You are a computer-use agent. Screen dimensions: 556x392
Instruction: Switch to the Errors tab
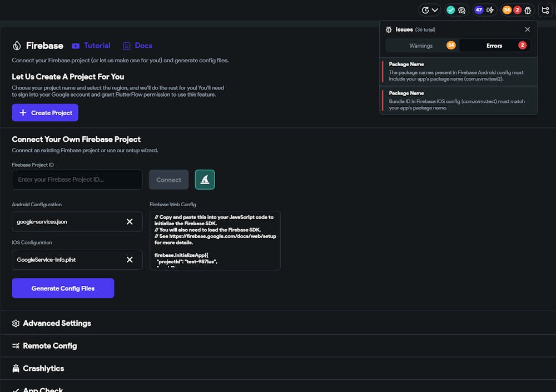pyautogui.click(x=495, y=46)
